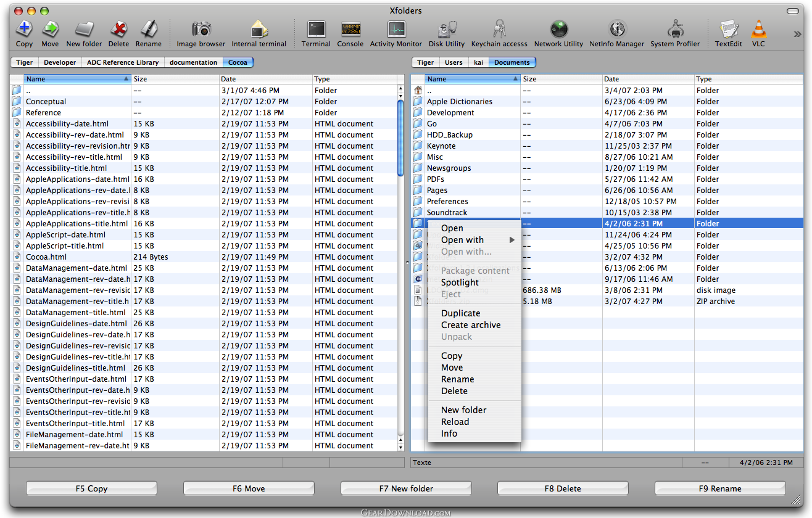
Task: Click the ZIP archive file icon
Action: pyautogui.click(x=418, y=302)
